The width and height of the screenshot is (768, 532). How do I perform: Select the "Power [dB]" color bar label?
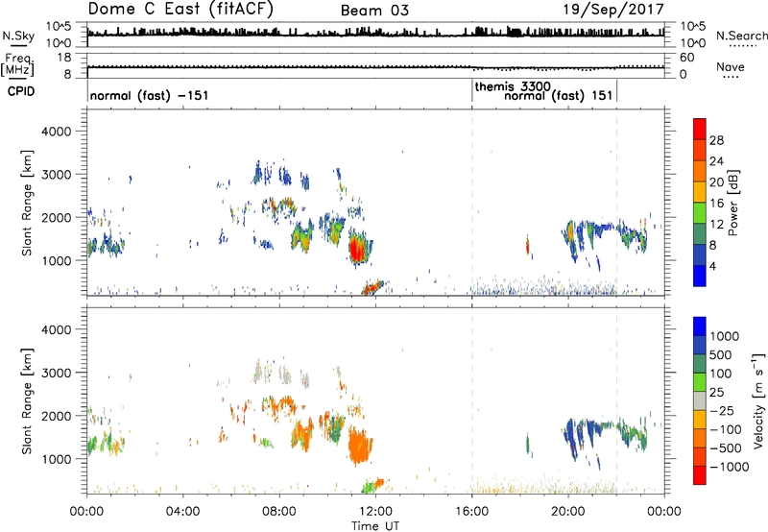[x=732, y=203]
